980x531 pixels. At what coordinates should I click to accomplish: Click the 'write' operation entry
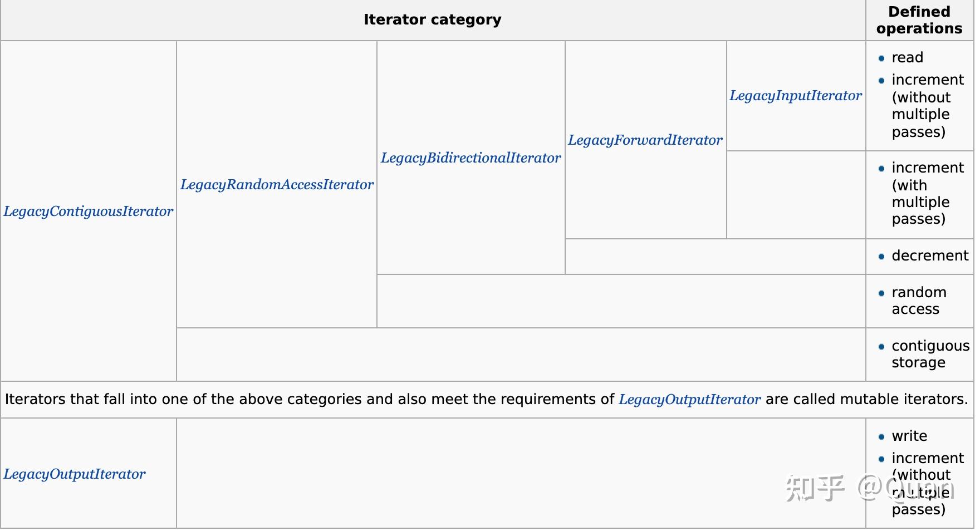[909, 436]
